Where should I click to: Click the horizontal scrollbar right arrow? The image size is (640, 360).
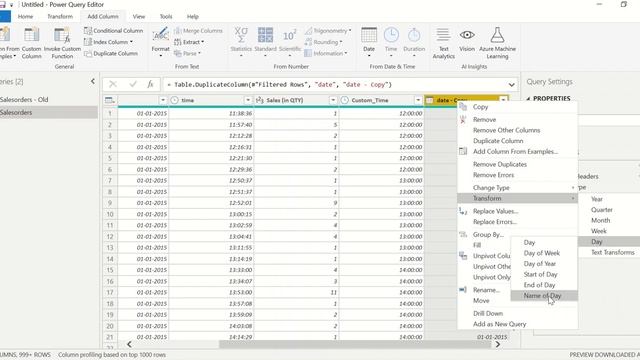498,344
